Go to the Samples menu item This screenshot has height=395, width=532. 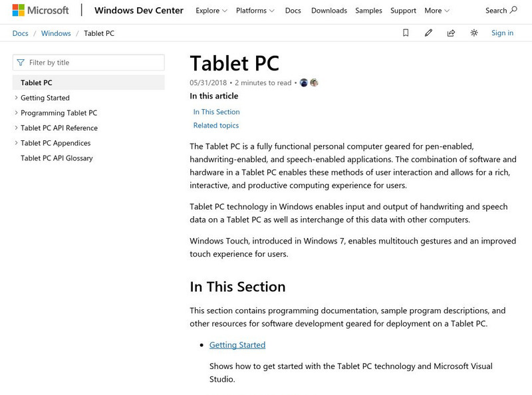click(x=368, y=11)
